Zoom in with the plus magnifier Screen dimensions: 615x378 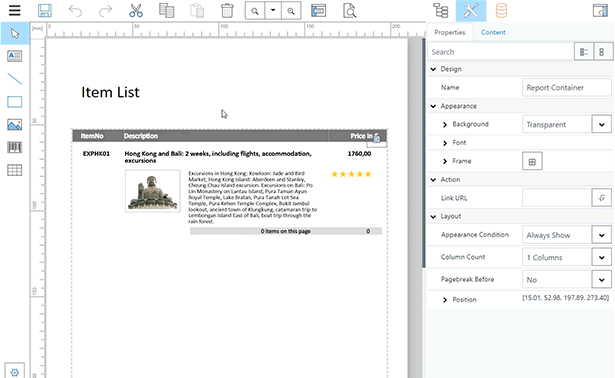click(291, 11)
